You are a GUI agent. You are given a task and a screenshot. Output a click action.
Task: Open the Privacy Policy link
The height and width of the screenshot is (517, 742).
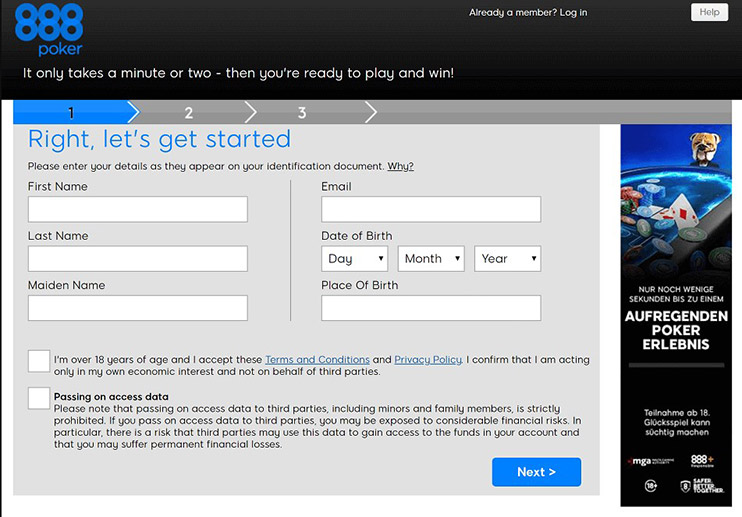pos(428,359)
